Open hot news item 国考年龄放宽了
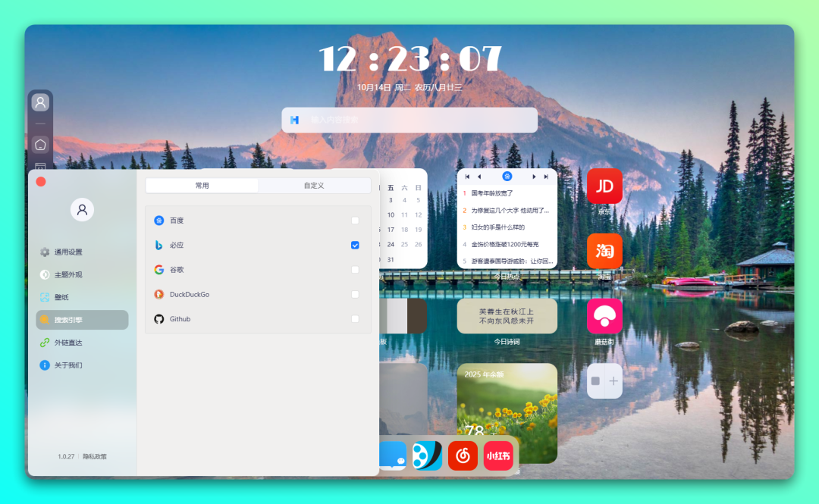Image resolution: width=819 pixels, height=504 pixels. (x=492, y=193)
